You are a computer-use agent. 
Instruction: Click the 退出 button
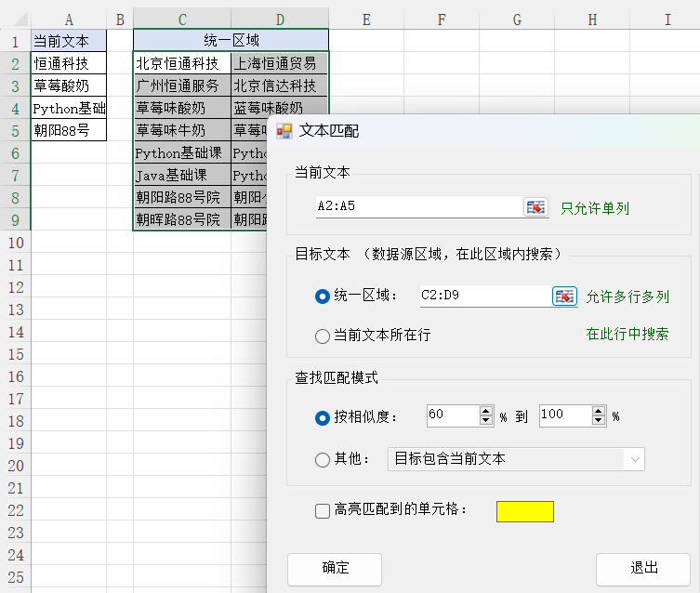(643, 569)
